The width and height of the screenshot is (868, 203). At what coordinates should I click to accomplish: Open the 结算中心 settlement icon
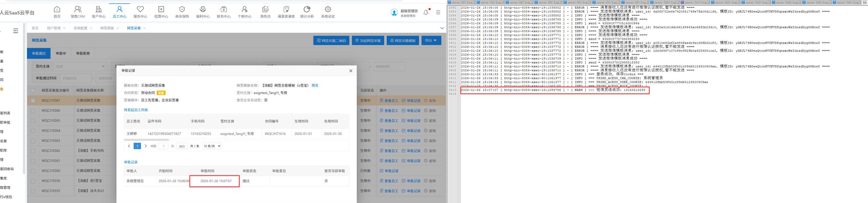(x=161, y=9)
